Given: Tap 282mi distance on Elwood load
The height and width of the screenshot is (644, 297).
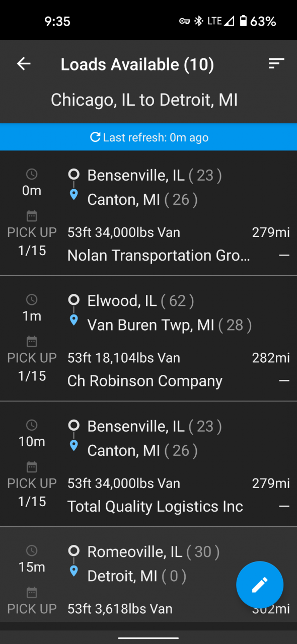Looking at the screenshot, I should 271,358.
